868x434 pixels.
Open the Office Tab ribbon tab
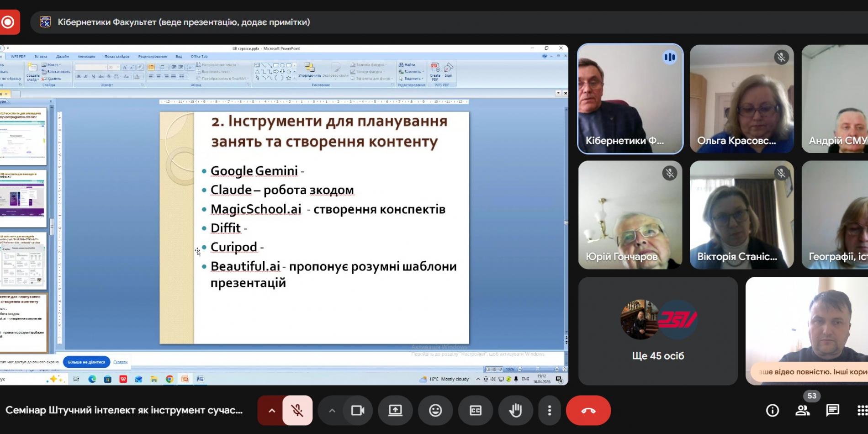(198, 56)
